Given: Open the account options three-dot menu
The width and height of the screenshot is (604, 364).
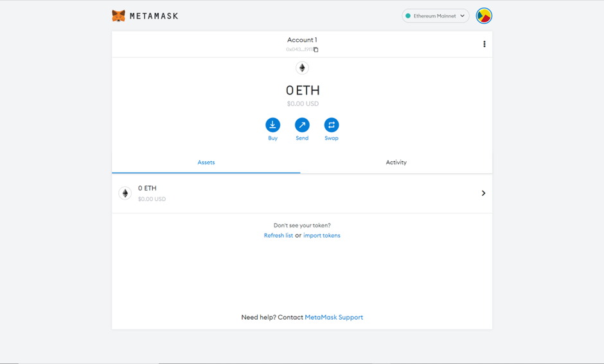Looking at the screenshot, I should click(x=484, y=44).
